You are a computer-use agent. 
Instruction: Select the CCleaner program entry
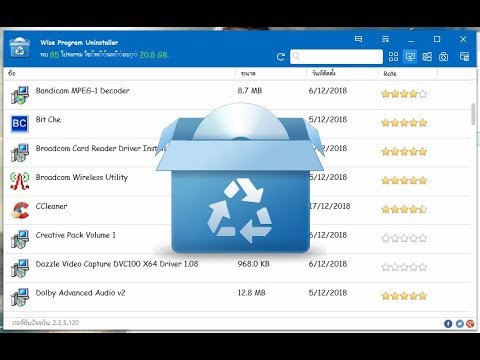[x=238, y=211]
